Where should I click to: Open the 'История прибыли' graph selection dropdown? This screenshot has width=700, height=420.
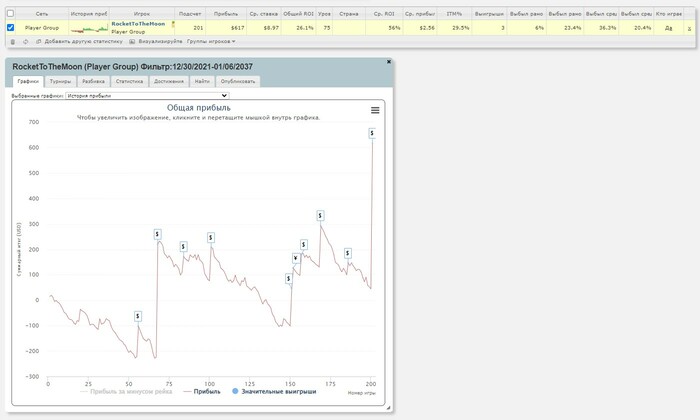147,96
